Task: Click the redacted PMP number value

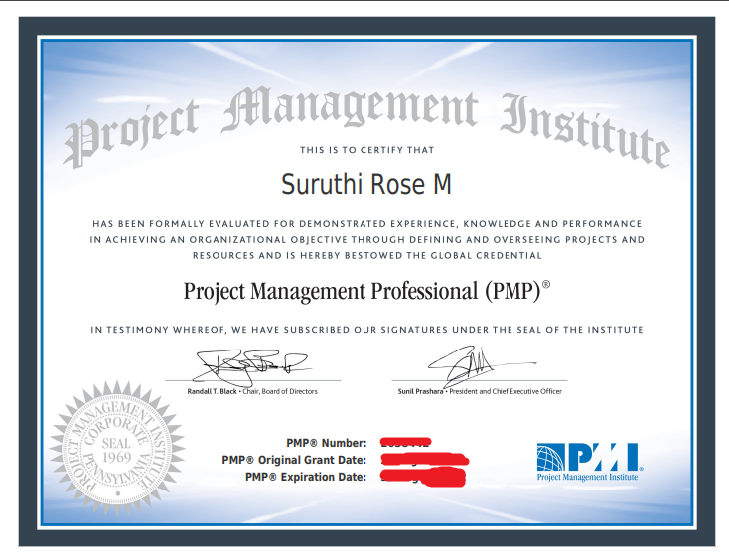Action: (x=405, y=442)
